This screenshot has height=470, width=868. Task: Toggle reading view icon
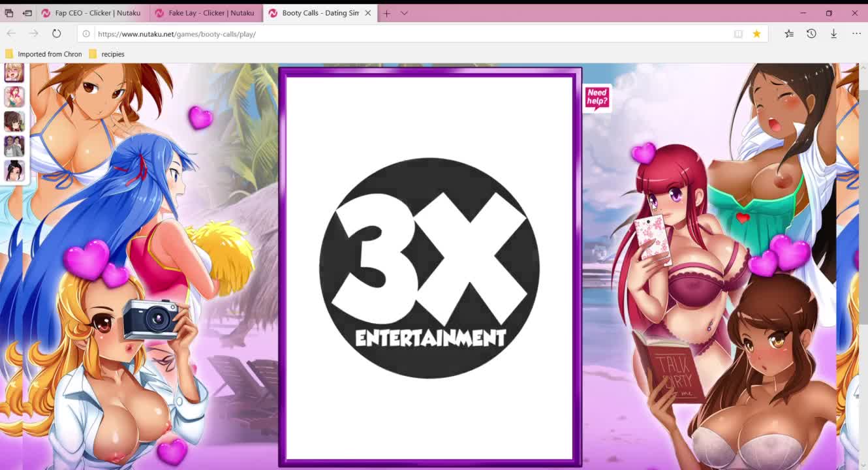[738, 34]
